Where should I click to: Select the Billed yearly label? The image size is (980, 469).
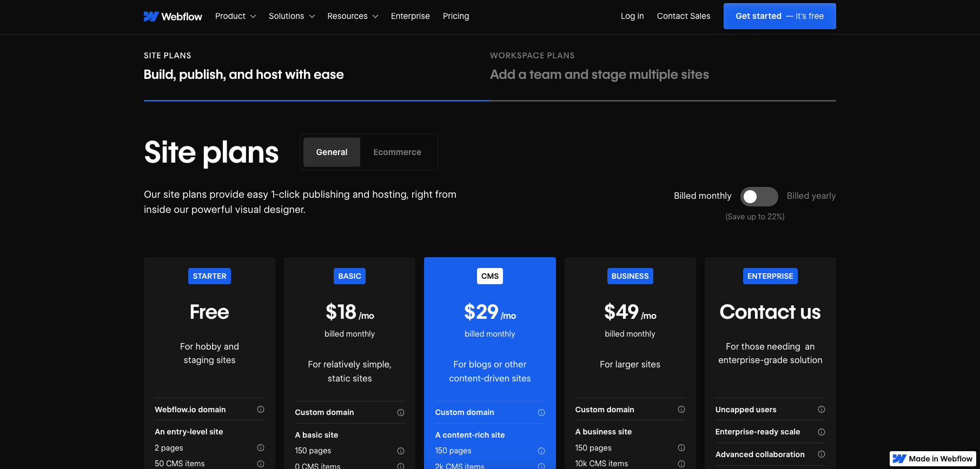(x=811, y=196)
